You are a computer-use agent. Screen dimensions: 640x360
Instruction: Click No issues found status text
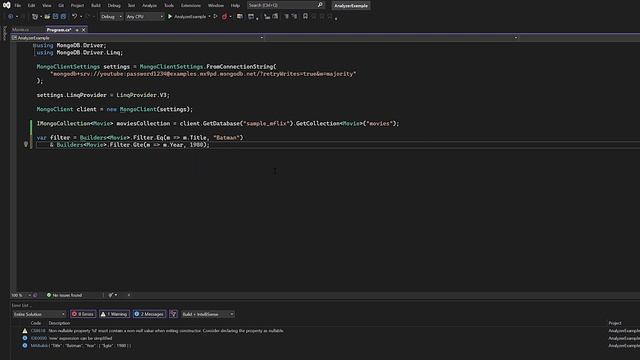(67, 295)
